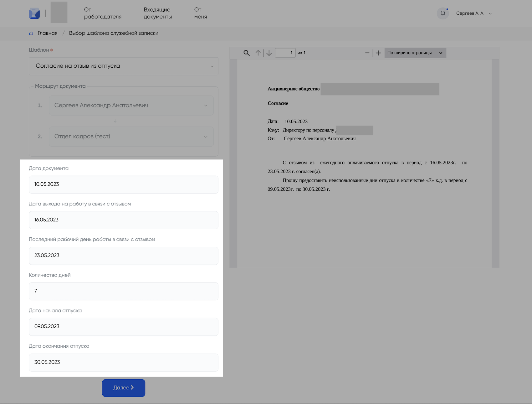Open the От работодателя menu item
Screen dimensions: 532x404
tap(103, 13)
